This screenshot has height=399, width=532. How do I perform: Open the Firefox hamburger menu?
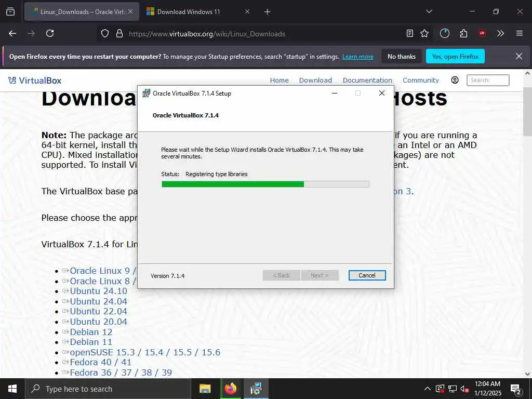point(520,34)
